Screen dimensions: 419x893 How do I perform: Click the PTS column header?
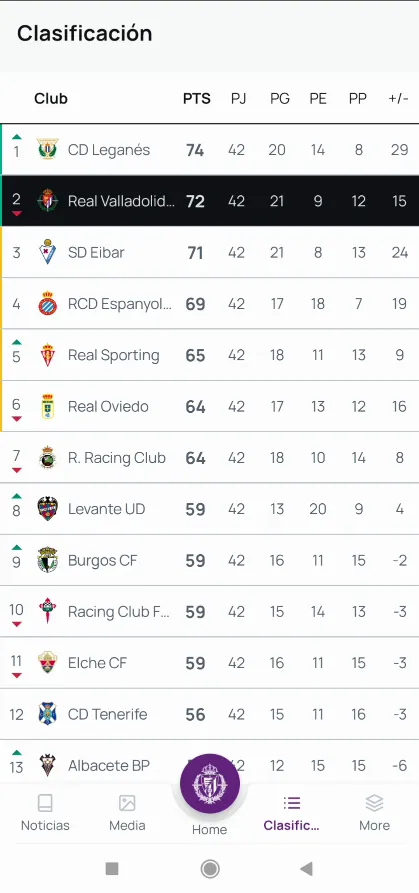pos(196,99)
